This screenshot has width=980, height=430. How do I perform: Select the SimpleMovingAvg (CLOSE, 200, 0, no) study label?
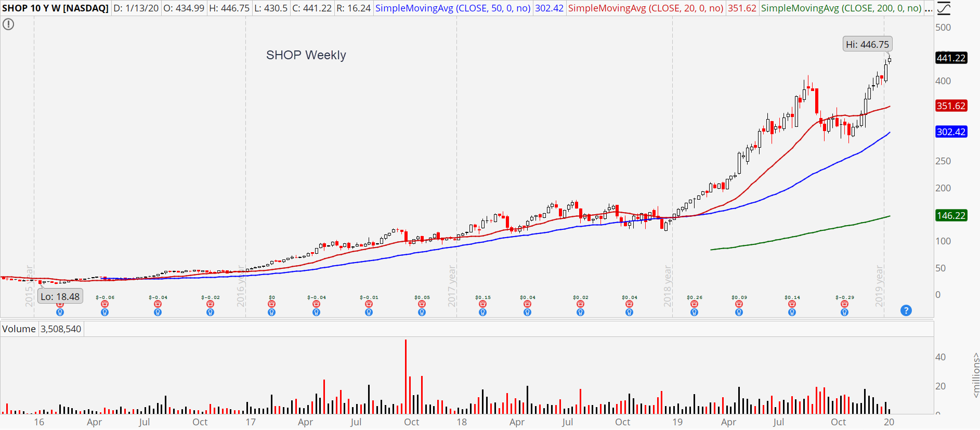click(x=841, y=8)
